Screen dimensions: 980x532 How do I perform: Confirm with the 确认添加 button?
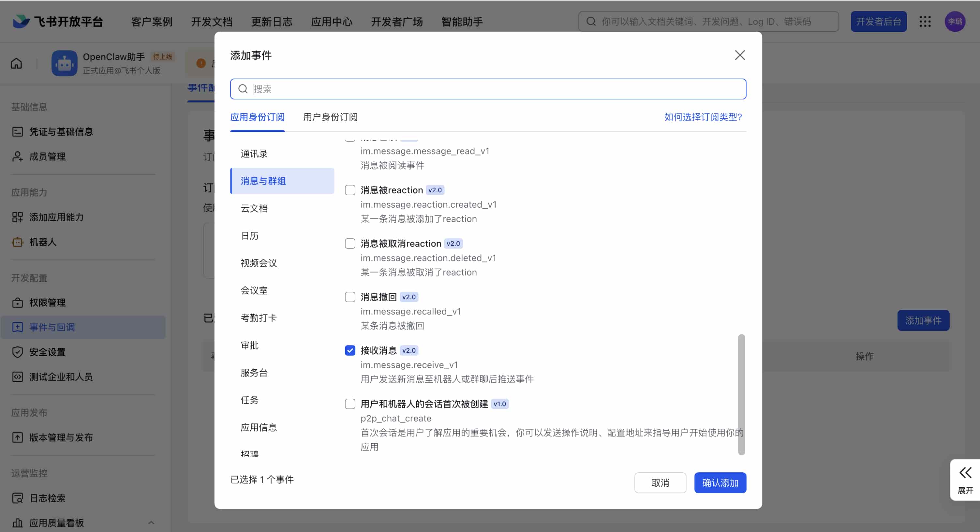pyautogui.click(x=720, y=482)
